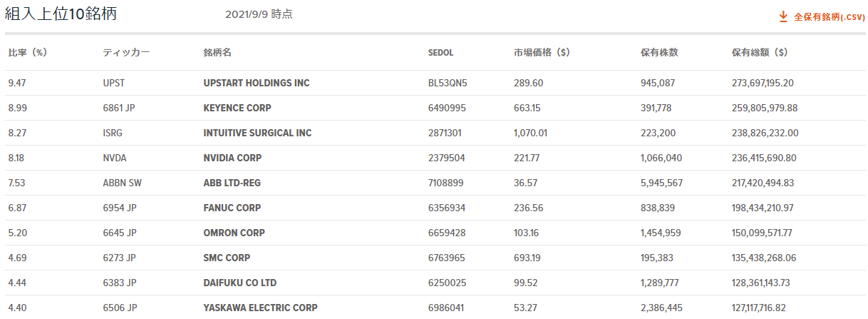Click the OMRON CORP name
This screenshot has width=868, height=319.
click(234, 233)
